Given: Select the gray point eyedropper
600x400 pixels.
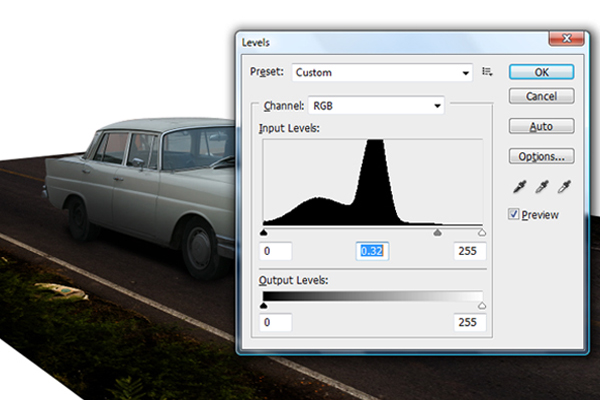Looking at the screenshot, I should [542, 187].
